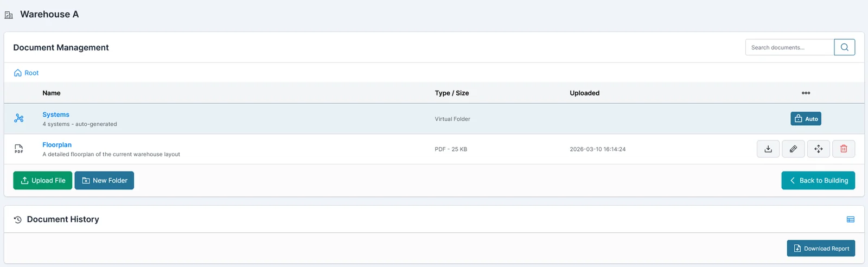
Task: Click the warehouse building icon
Action: (9, 15)
